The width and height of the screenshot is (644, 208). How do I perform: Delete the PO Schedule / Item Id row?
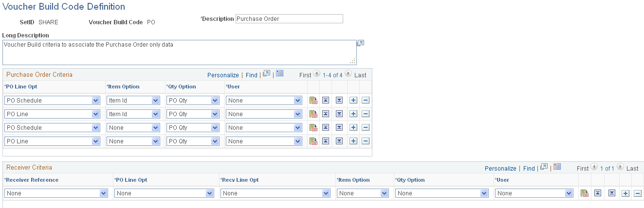366,100
